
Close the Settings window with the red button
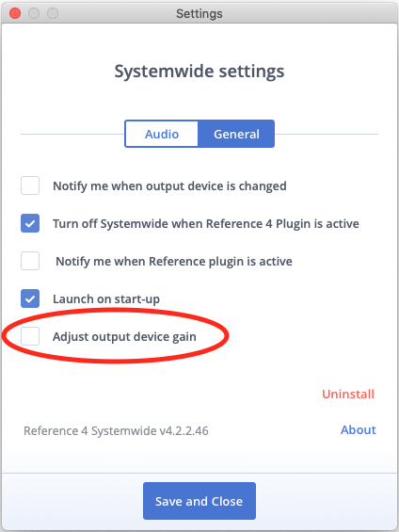point(15,13)
